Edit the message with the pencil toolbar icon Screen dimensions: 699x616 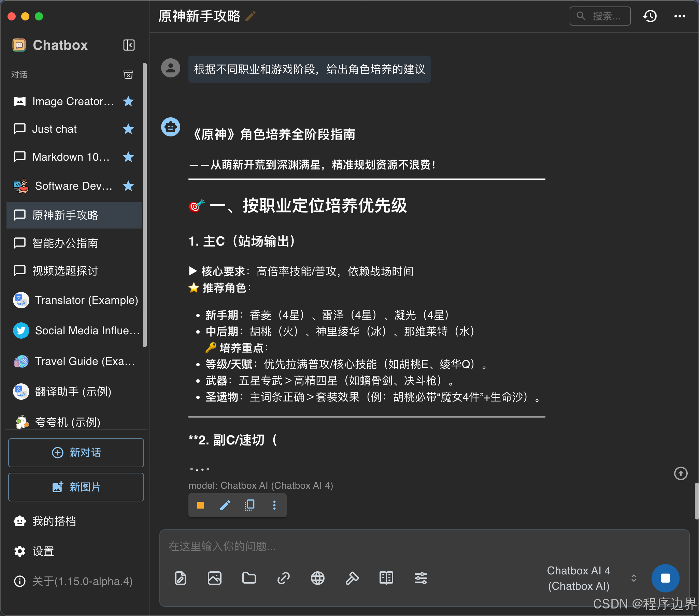click(x=225, y=505)
